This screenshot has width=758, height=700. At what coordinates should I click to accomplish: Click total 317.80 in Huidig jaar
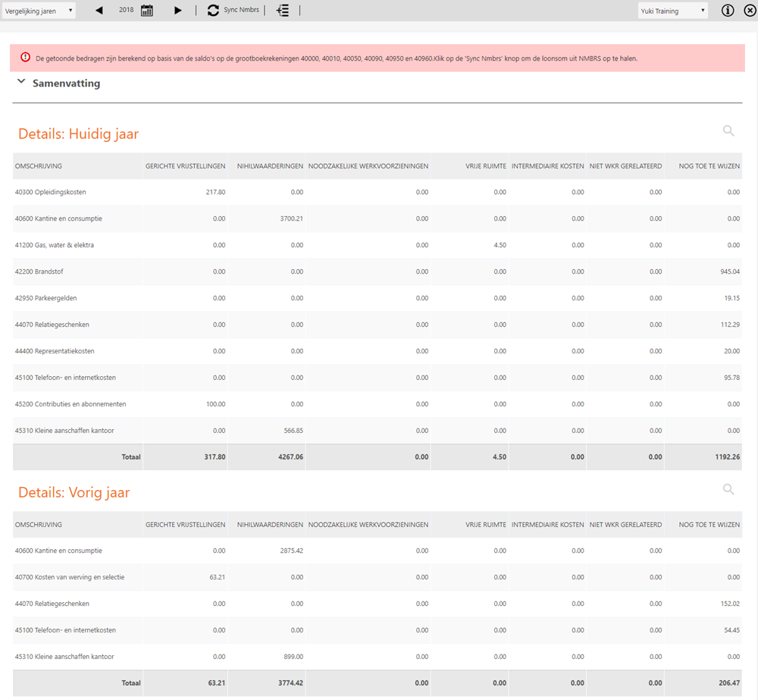click(x=215, y=457)
